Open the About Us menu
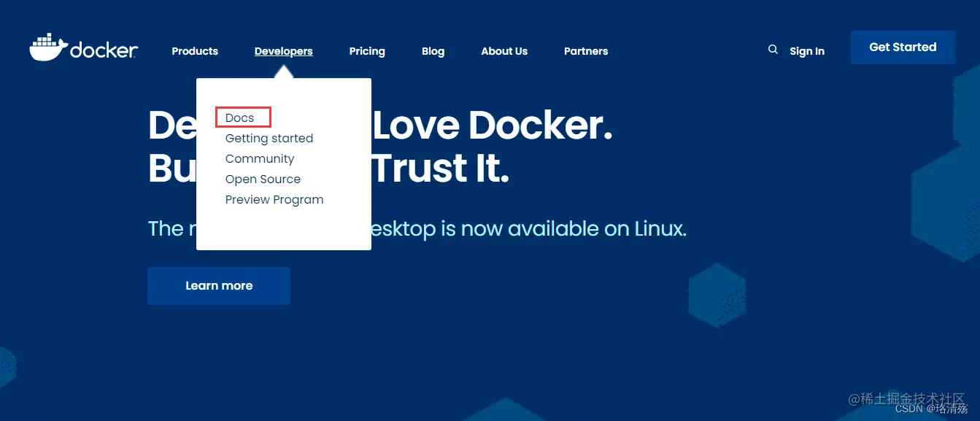Viewport: 980px width, 421px height. click(x=504, y=51)
